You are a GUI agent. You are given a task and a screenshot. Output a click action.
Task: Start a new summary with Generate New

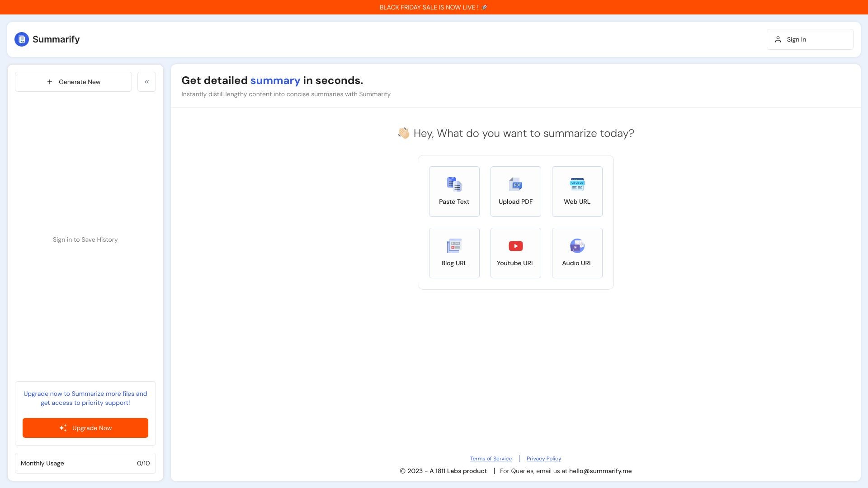73,82
